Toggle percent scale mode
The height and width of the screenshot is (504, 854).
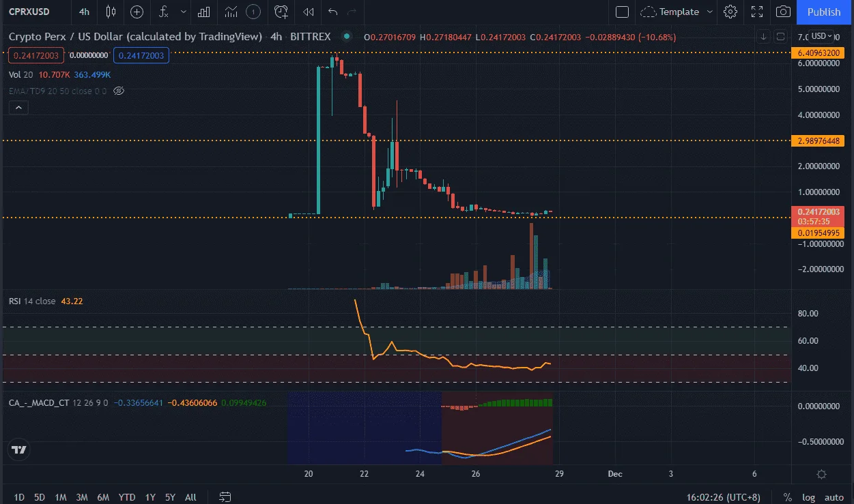pyautogui.click(x=788, y=497)
